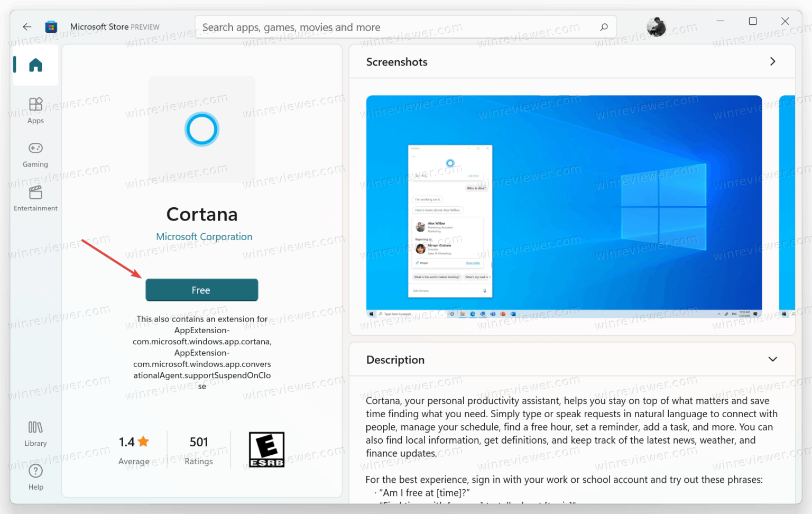Maximize the Microsoft Store window
812x514 pixels.
tap(753, 21)
